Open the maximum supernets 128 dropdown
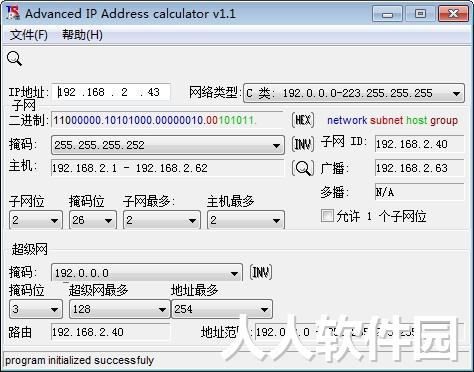The height and width of the screenshot is (372, 474). (x=120, y=309)
